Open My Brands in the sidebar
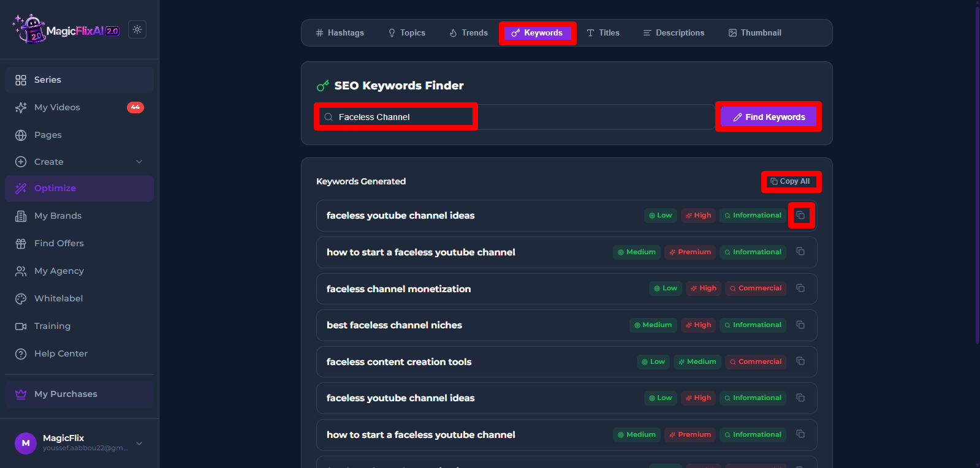This screenshot has width=980, height=468. (x=79, y=216)
